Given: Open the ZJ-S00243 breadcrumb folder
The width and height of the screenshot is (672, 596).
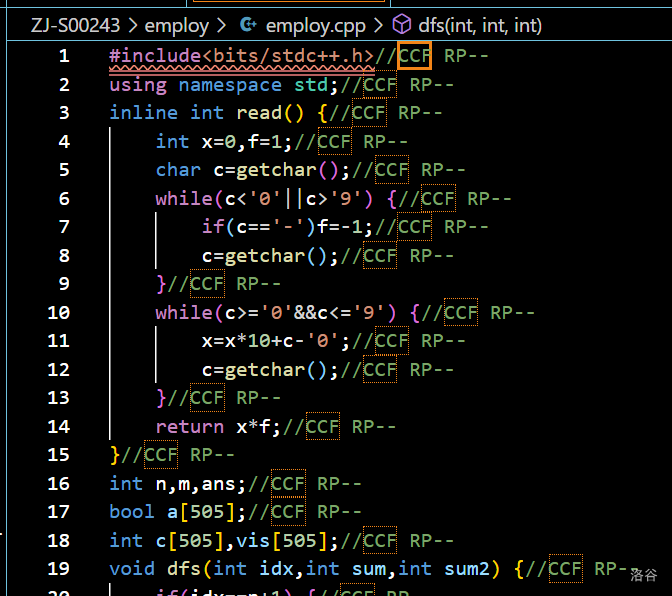Looking at the screenshot, I should (70, 25).
